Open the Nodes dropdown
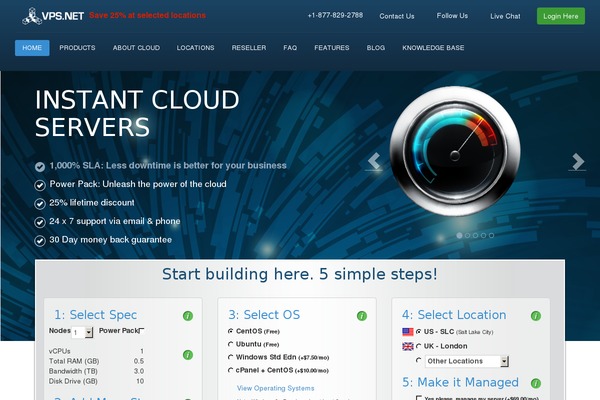 pyautogui.click(x=82, y=332)
